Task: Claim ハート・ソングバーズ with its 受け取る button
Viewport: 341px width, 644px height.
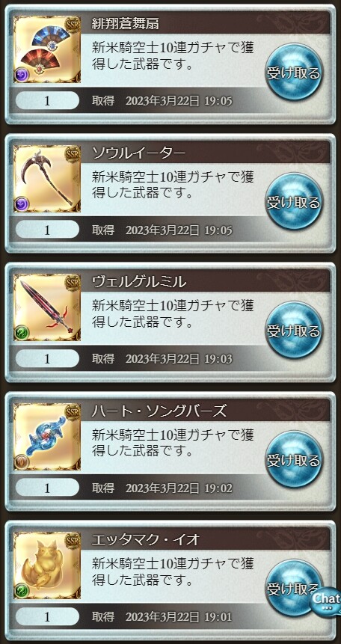Action: tap(293, 459)
